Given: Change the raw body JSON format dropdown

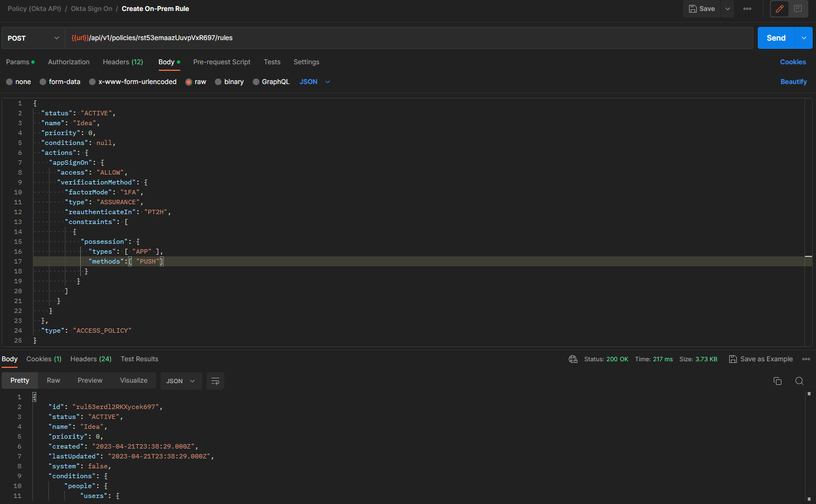Looking at the screenshot, I should tap(315, 82).
